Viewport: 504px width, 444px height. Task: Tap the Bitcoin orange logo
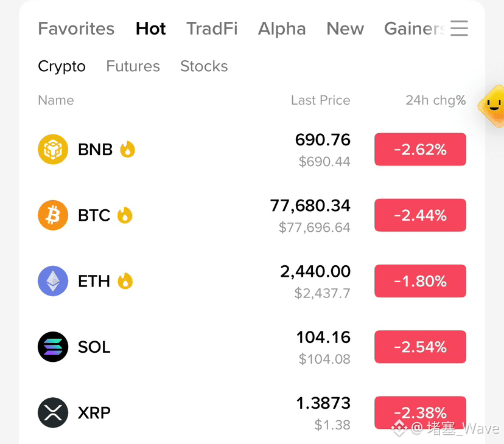(53, 215)
